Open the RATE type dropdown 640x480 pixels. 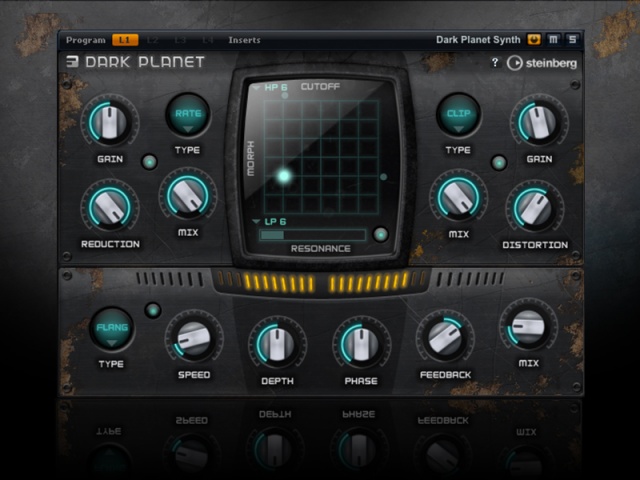[188, 115]
